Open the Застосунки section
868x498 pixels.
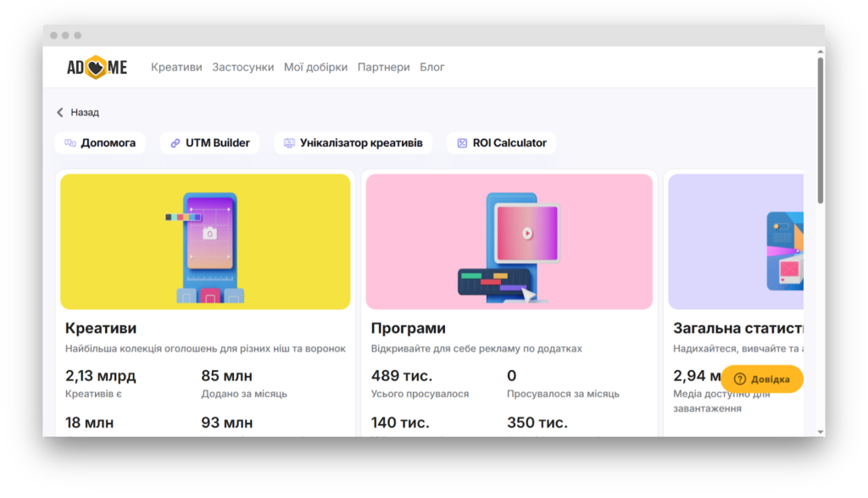pos(243,67)
